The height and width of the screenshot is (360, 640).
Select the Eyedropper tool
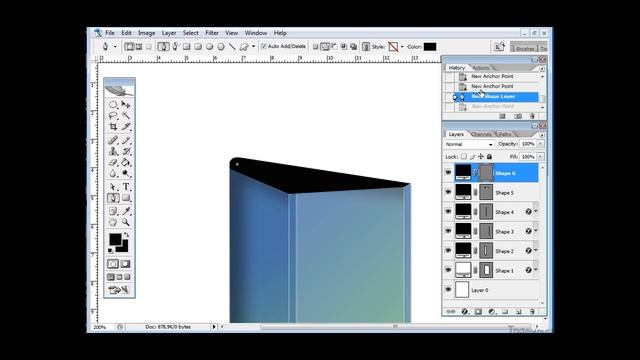pos(126,211)
